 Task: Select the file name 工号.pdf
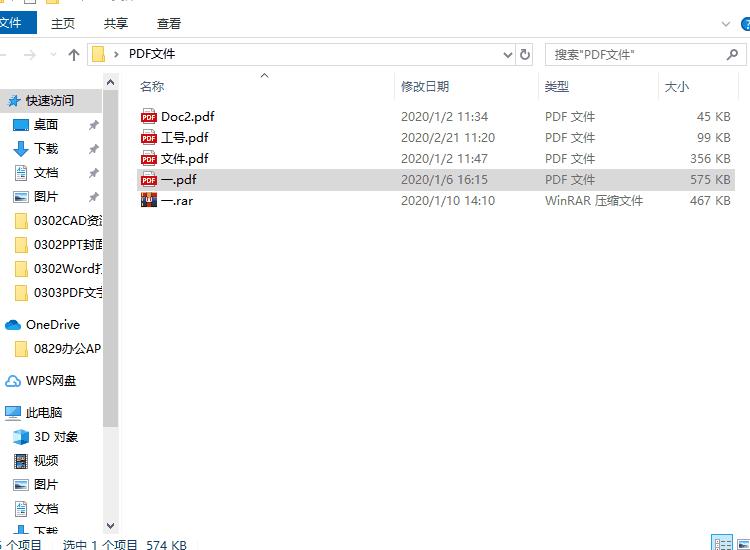tap(185, 138)
